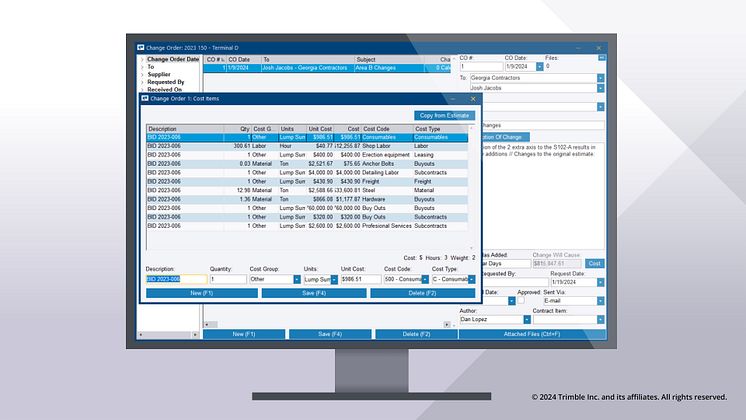Open the Sent Via dropdown

pos(600,299)
